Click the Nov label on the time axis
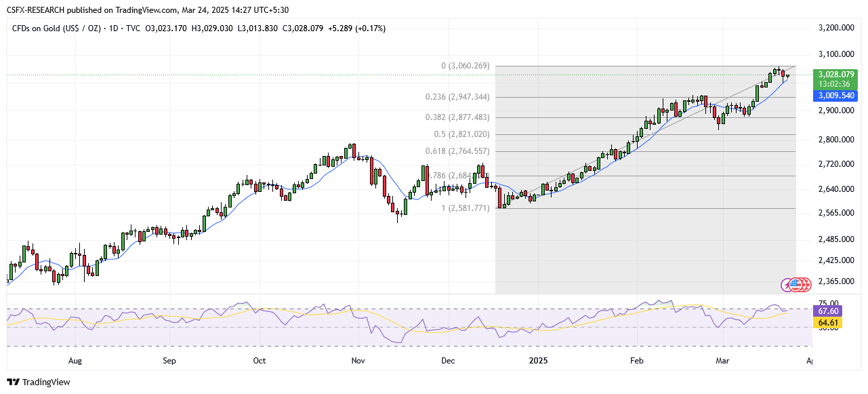Image resolution: width=868 pixels, height=394 pixels. point(358,361)
